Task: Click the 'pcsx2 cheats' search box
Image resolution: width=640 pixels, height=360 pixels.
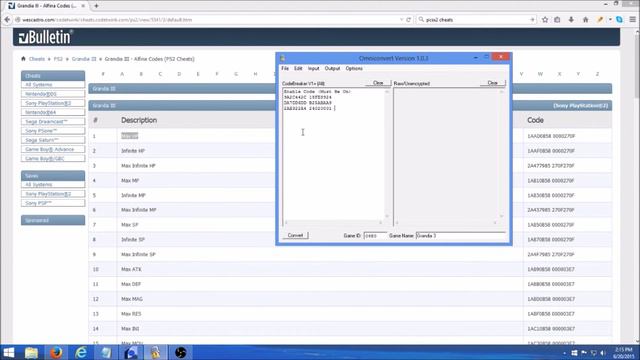Action: click(x=478, y=20)
